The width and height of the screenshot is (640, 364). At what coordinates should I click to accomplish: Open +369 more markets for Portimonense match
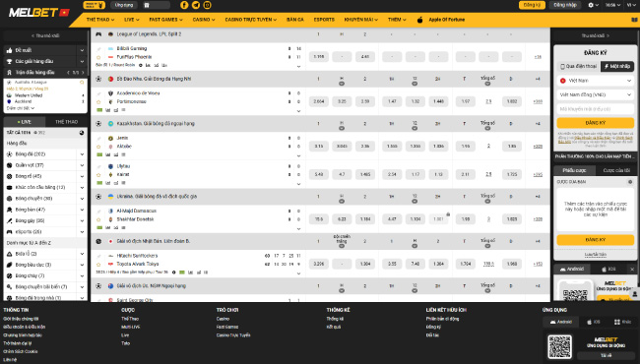click(x=538, y=101)
